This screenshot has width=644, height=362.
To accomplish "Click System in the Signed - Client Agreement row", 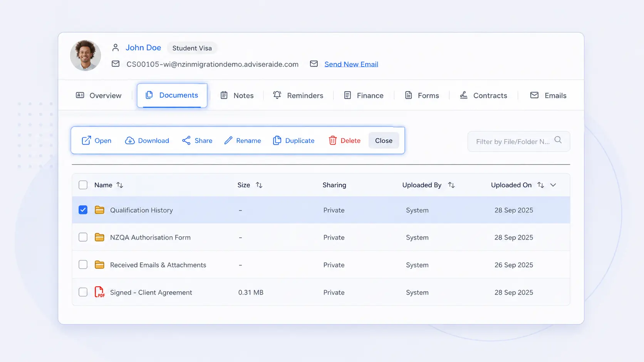I will [417, 292].
